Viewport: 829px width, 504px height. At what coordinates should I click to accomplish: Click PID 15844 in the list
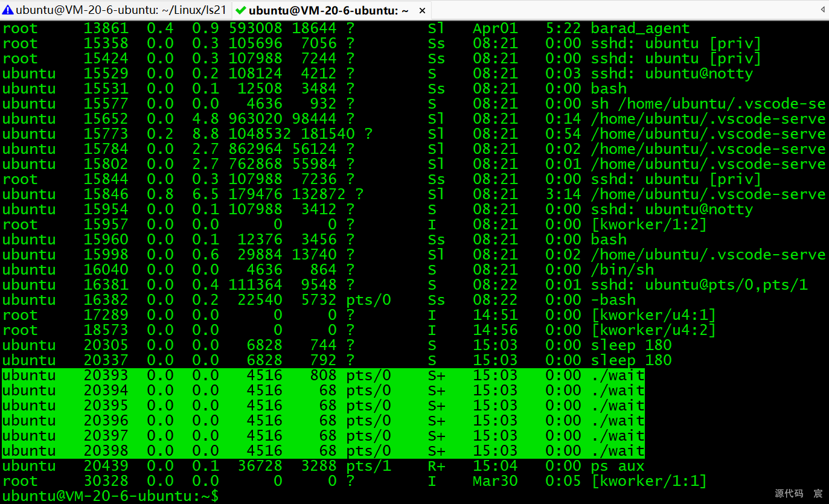point(106,179)
